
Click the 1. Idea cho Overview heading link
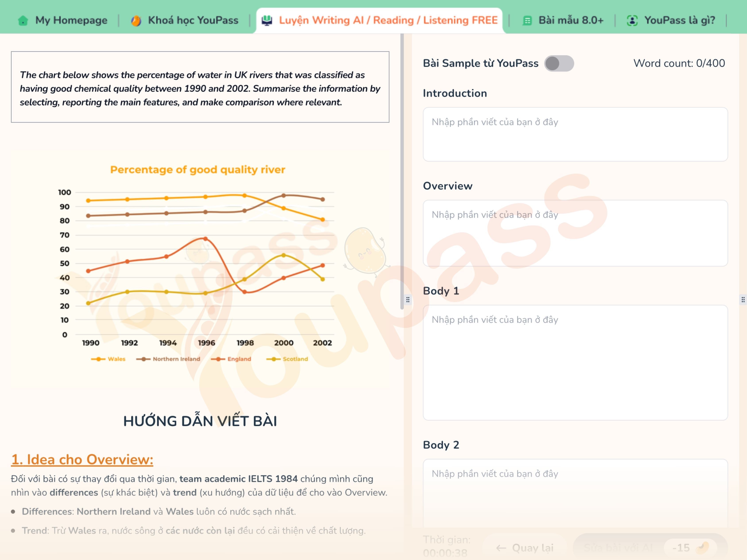click(x=82, y=459)
